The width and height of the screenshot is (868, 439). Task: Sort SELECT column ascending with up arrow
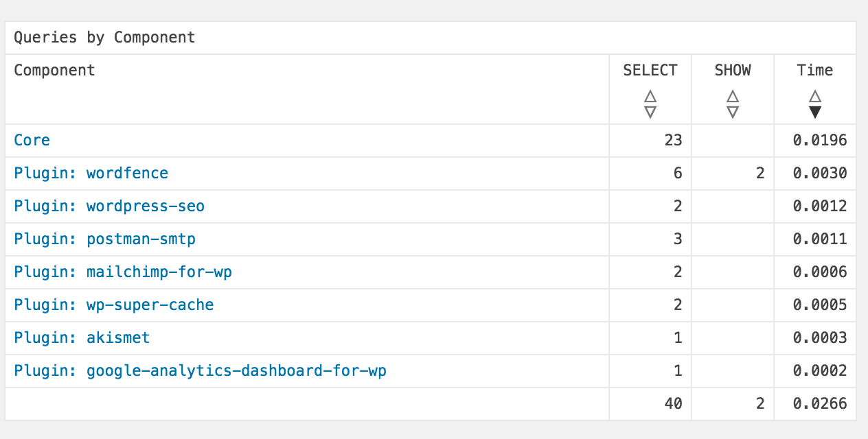pos(650,97)
